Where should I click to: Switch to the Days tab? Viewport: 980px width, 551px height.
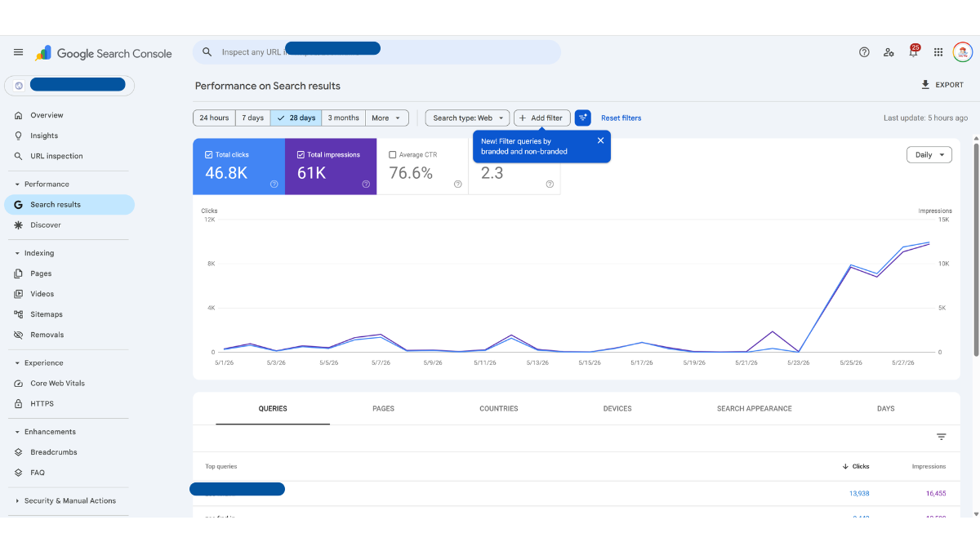[x=886, y=409]
